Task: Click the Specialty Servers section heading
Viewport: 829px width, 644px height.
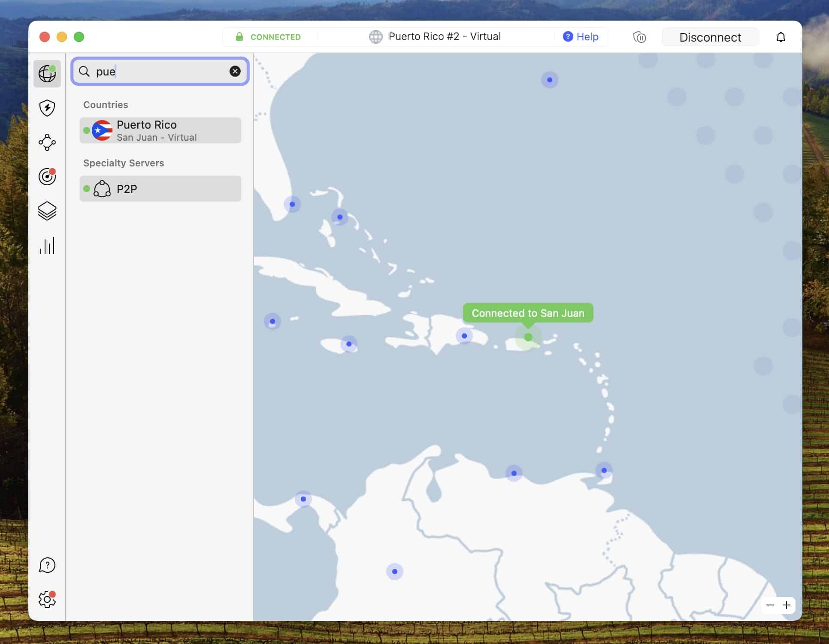Action: (124, 163)
